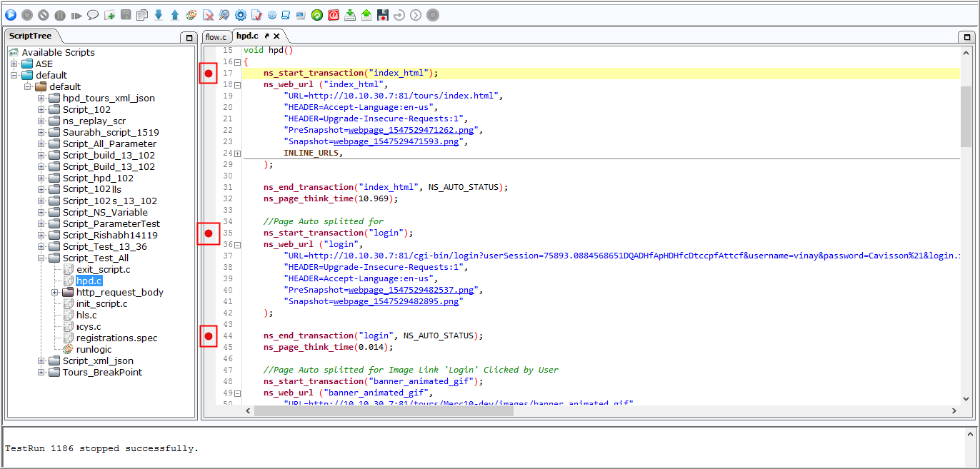Viewport: 980px width, 469px height.
Task: Click the gray step-into arrow icon
Action: [399, 15]
